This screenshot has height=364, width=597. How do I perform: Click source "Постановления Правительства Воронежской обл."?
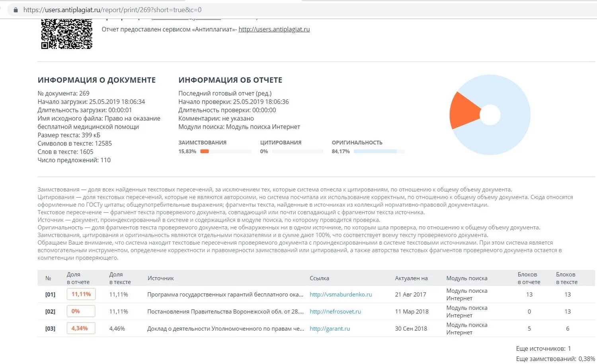coord(225,312)
